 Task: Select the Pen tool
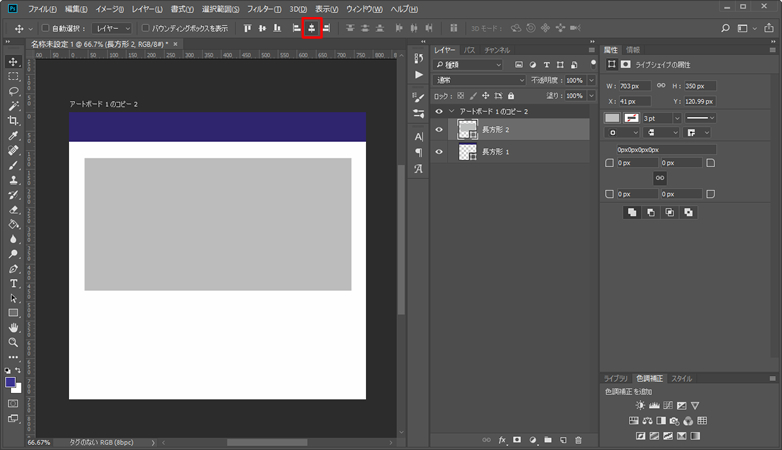(13, 269)
